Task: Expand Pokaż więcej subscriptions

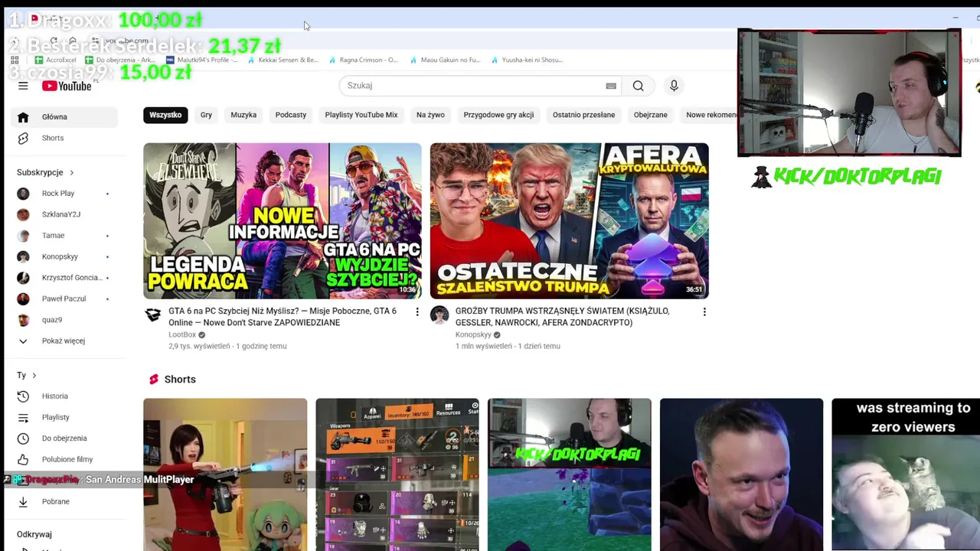Action: pyautogui.click(x=64, y=341)
